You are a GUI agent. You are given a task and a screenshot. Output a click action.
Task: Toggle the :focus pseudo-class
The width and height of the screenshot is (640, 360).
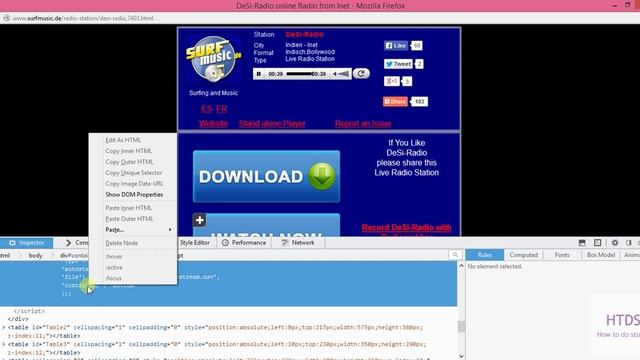[x=133, y=278]
